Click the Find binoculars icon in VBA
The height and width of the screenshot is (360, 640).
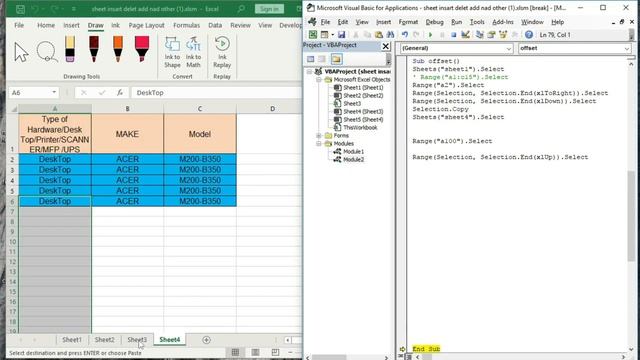(x=391, y=35)
